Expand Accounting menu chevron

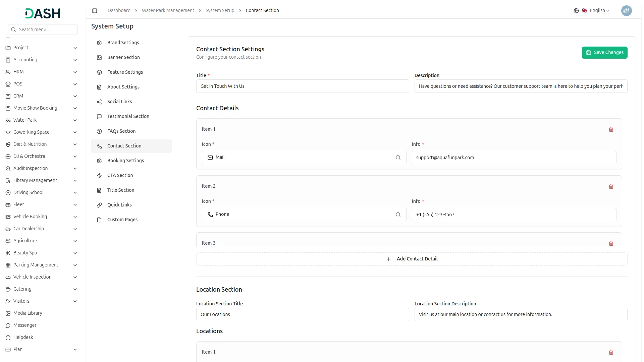pos(75,60)
